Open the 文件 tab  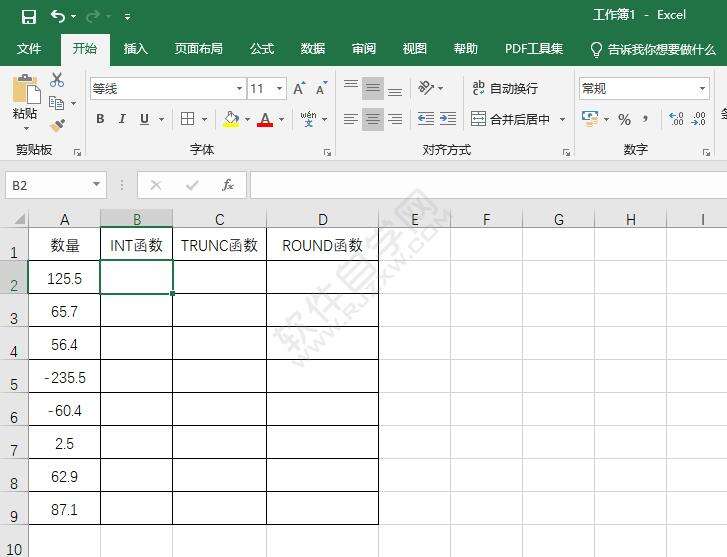pyautogui.click(x=29, y=49)
